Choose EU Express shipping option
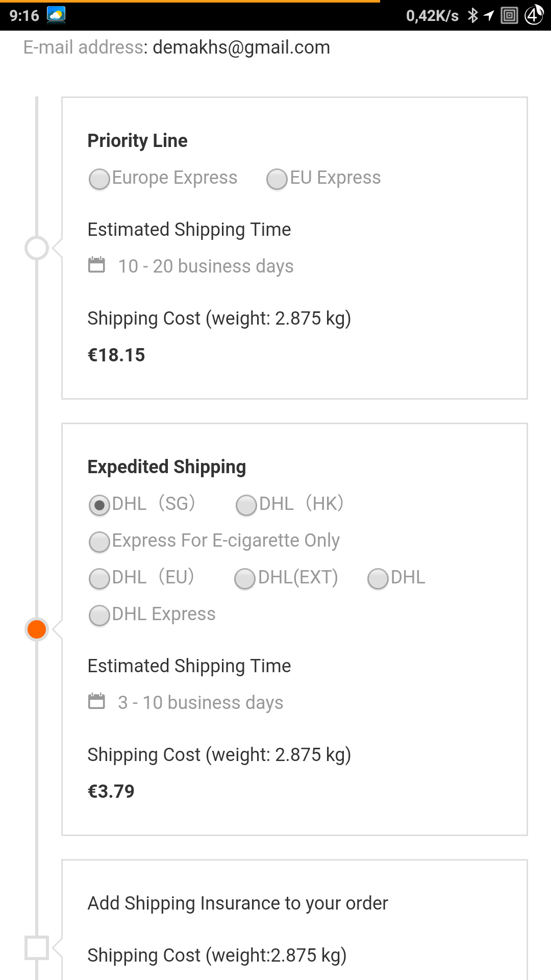This screenshot has height=980, width=551. tap(277, 179)
